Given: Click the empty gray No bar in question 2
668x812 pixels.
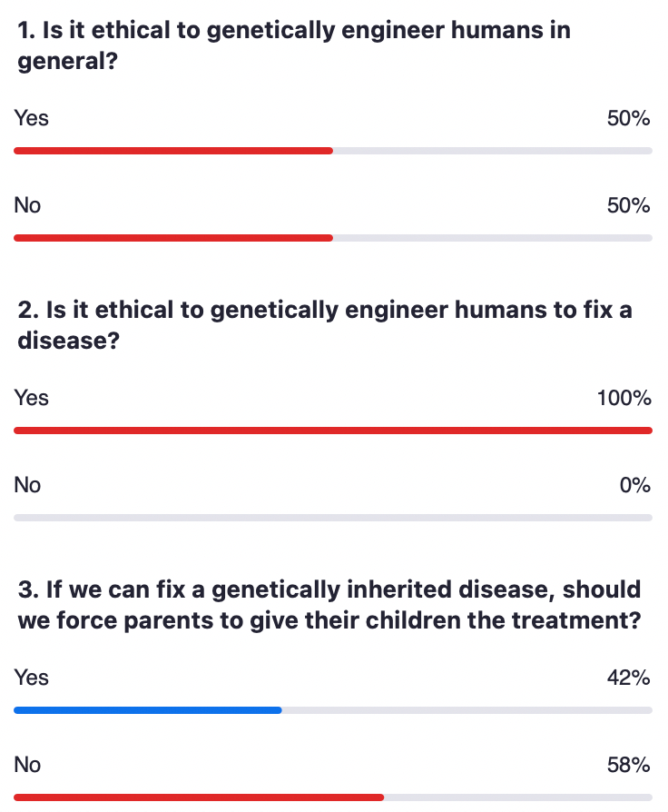Looking at the screenshot, I should tap(332, 518).
